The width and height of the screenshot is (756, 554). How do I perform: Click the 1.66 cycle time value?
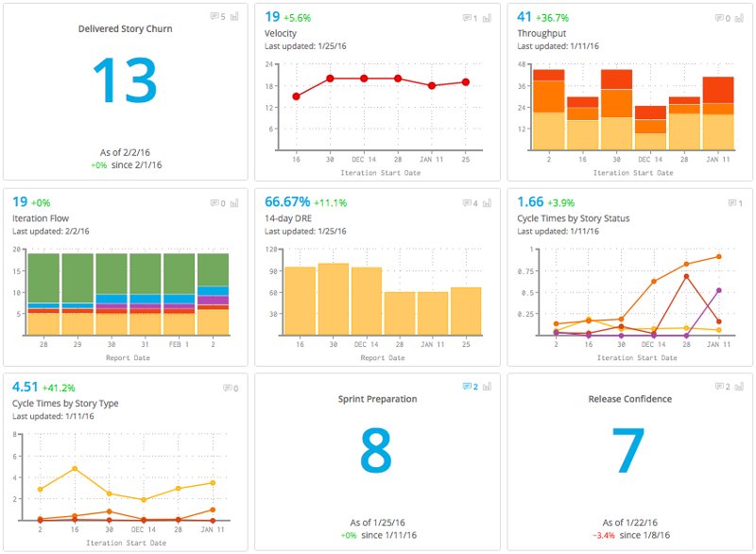530,202
